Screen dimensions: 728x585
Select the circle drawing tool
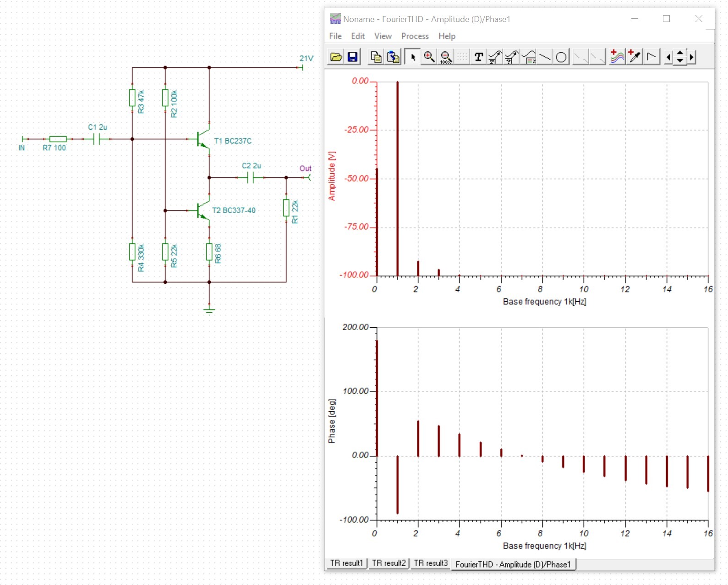(x=561, y=57)
